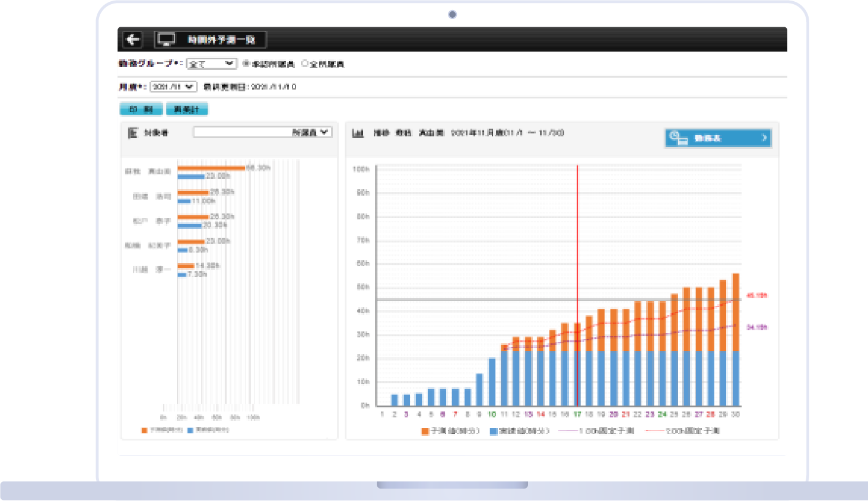The height and width of the screenshot is (501, 868).
Task: Select the 全所属員 radio button
Action: (305, 63)
